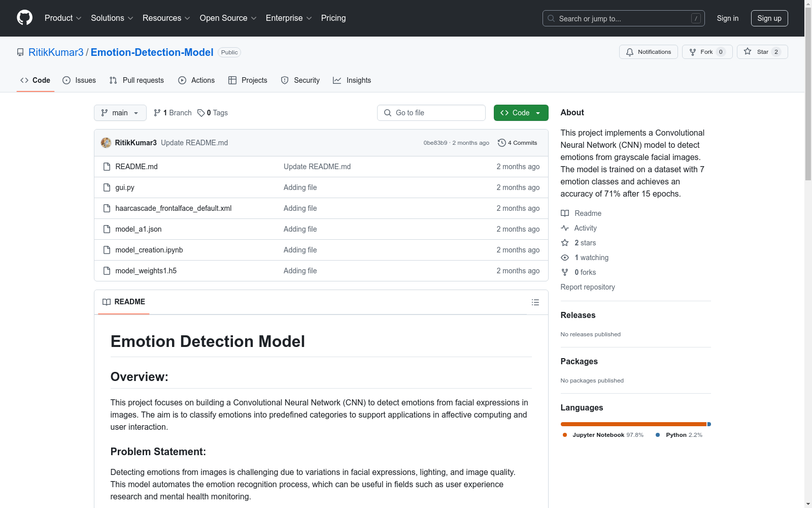Click the slash shortcut icon in search box

coord(696,18)
